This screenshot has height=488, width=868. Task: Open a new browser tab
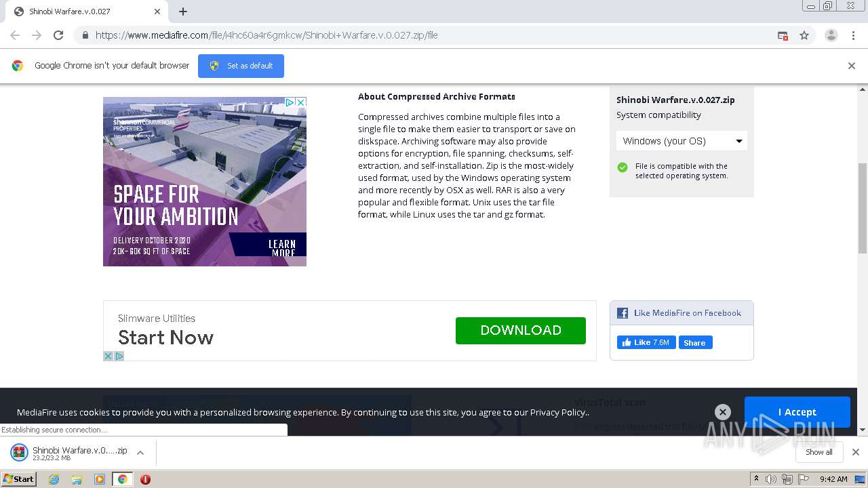183,12
